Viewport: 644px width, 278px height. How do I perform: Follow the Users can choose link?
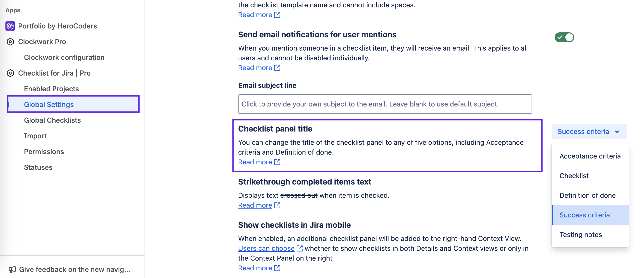266,249
